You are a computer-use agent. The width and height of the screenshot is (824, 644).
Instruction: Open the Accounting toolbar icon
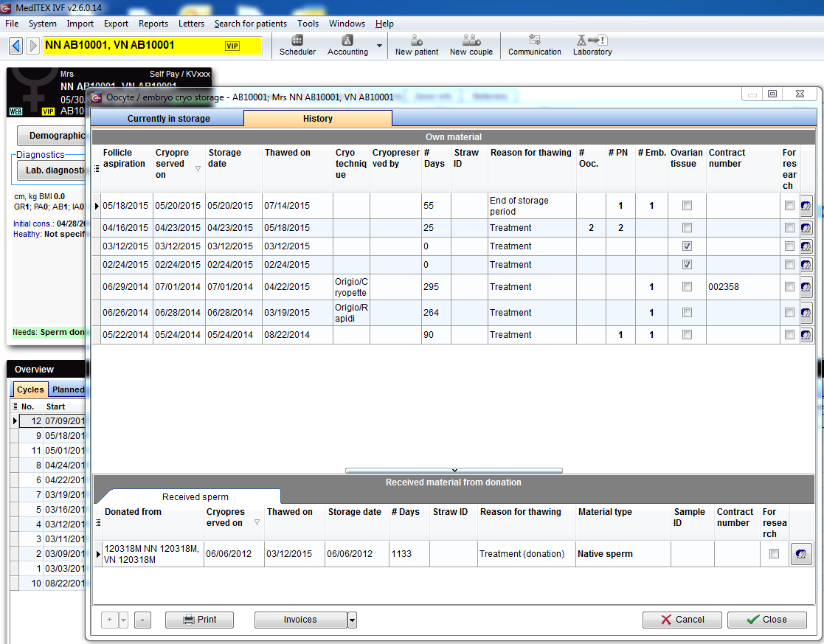[347, 45]
